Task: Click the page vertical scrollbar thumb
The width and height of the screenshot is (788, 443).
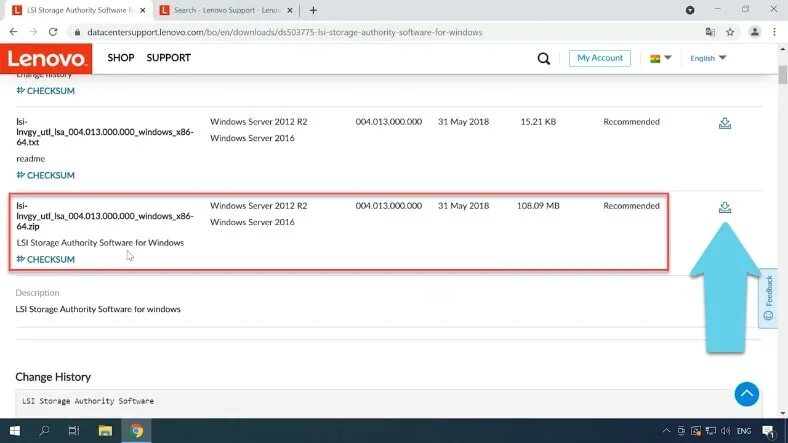Action: point(782,74)
